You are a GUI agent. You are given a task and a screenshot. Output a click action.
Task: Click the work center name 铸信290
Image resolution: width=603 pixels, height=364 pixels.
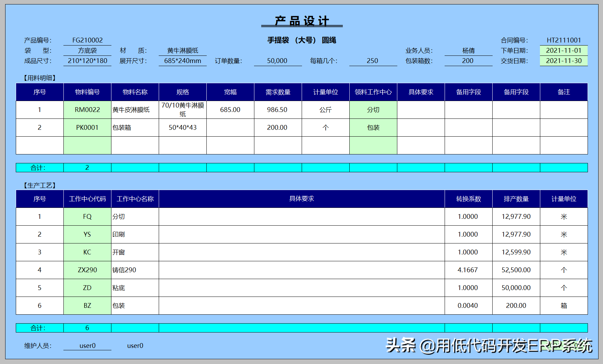[x=135, y=270]
